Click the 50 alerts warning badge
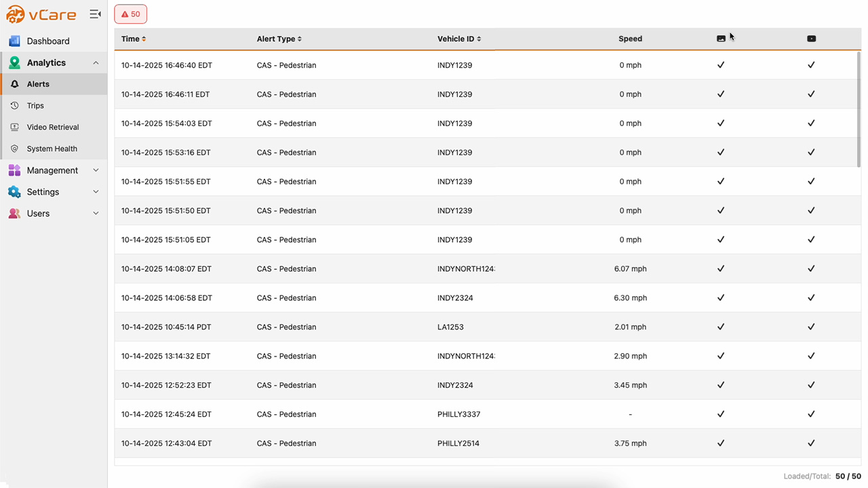868x488 pixels. [130, 14]
